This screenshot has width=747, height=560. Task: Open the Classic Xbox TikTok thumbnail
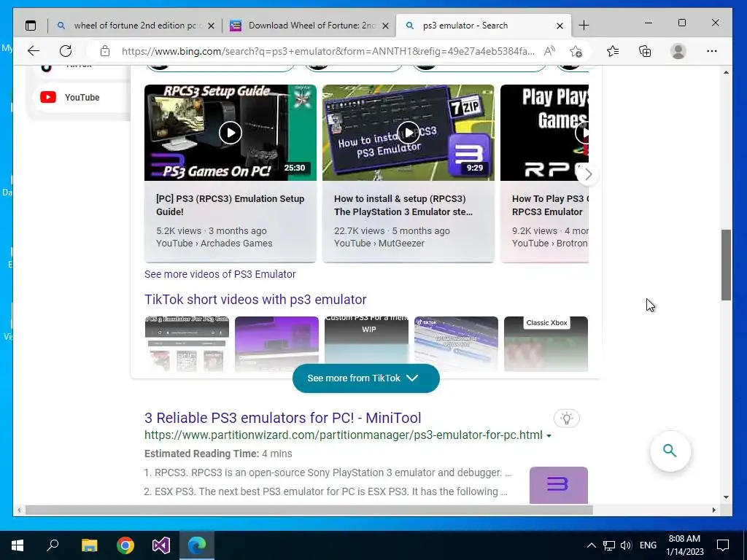coord(546,344)
